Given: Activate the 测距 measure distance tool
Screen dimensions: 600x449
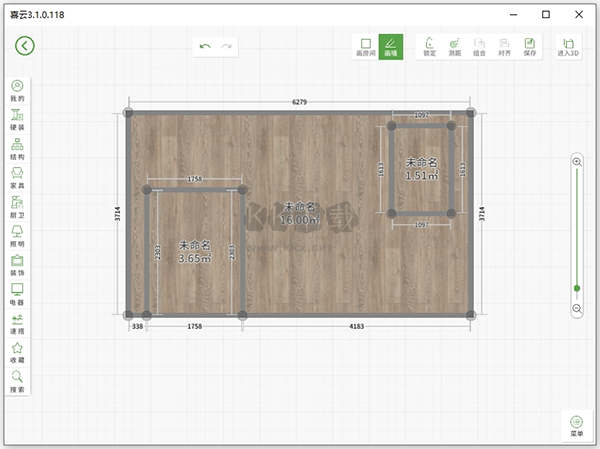Looking at the screenshot, I should 455,47.
